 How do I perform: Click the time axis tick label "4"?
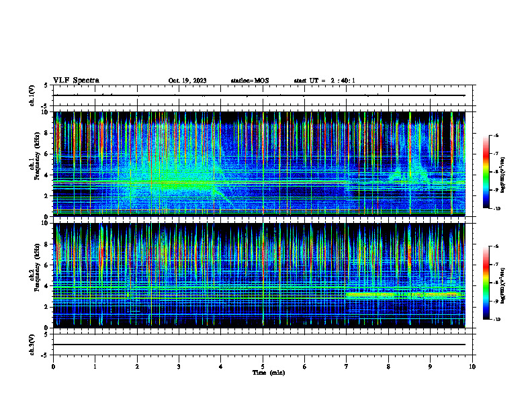tap(221, 367)
